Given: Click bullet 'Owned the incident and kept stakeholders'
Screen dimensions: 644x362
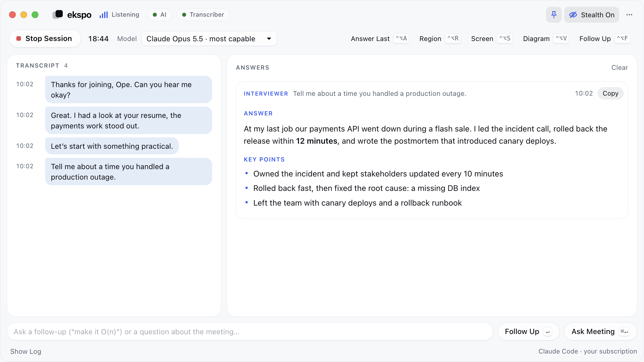Looking at the screenshot, I should 378,174.
